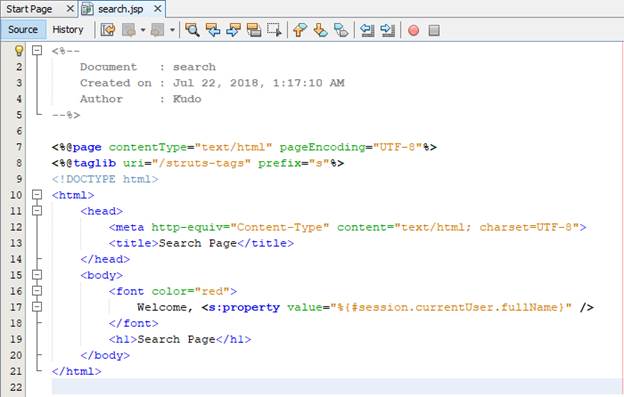624x397 pixels.
Task: Click the opening <head> tag
Action: click(x=101, y=211)
